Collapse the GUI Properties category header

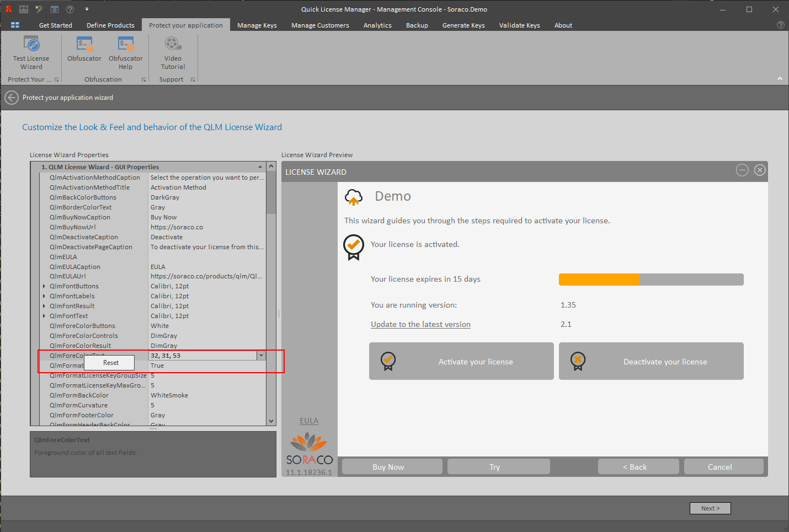(260, 167)
